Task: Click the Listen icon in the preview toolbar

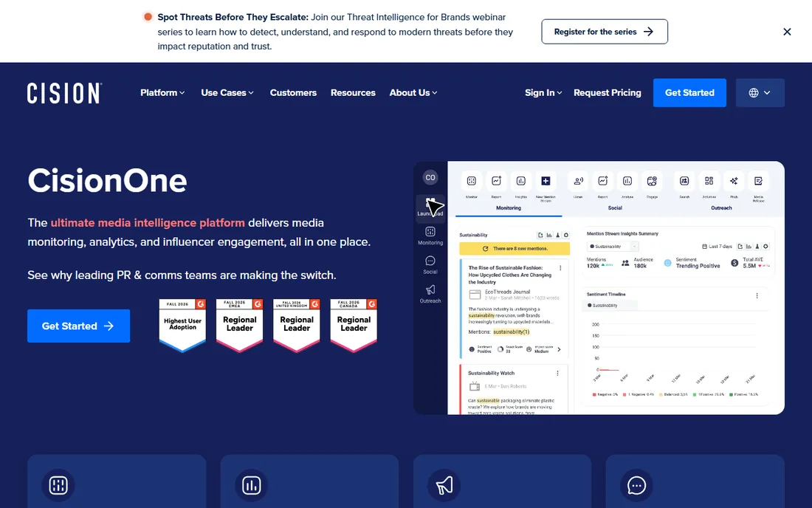Action: point(579,181)
